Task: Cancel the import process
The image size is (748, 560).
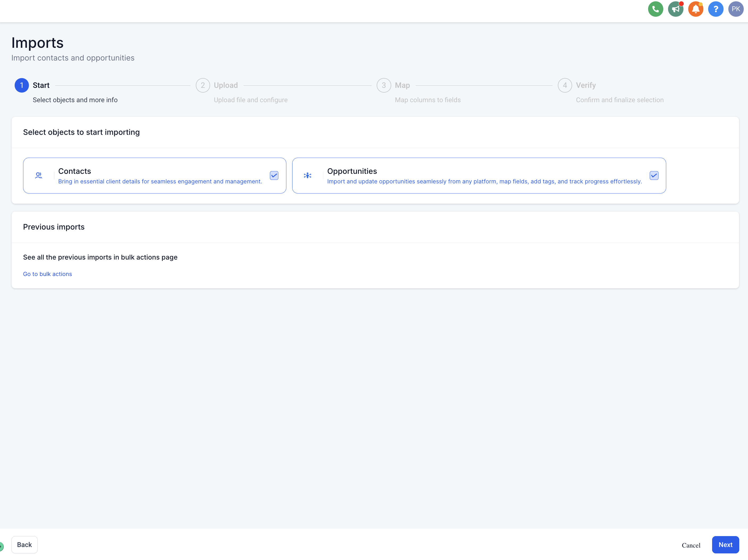Action: [x=691, y=545]
